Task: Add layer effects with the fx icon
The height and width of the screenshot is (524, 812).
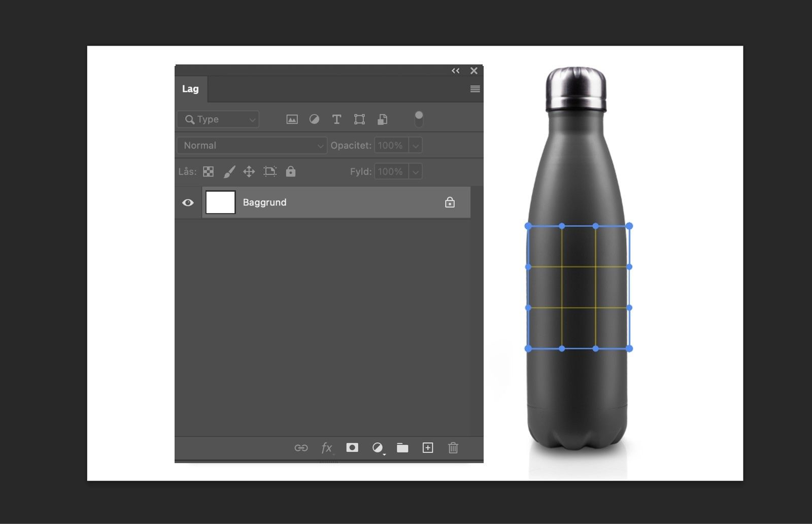Action: click(326, 448)
